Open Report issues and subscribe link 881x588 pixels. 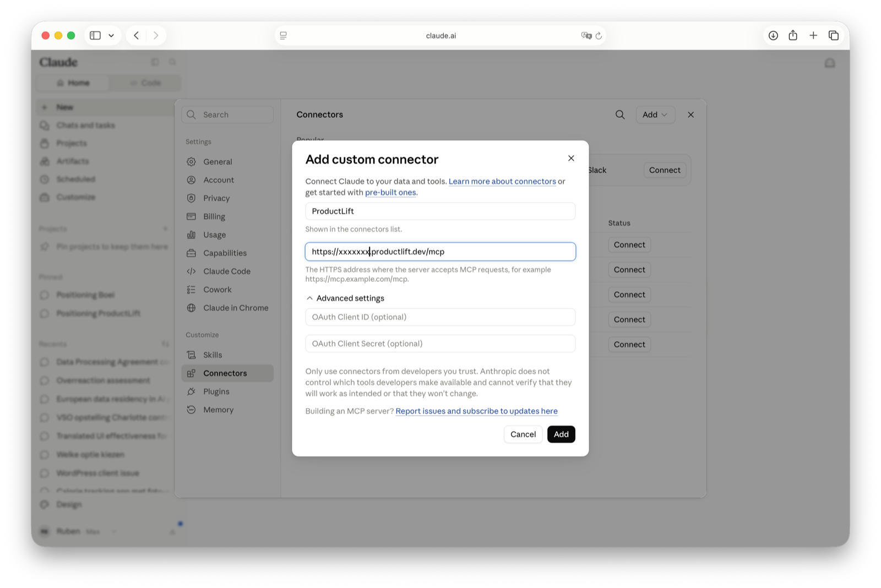[x=476, y=411]
